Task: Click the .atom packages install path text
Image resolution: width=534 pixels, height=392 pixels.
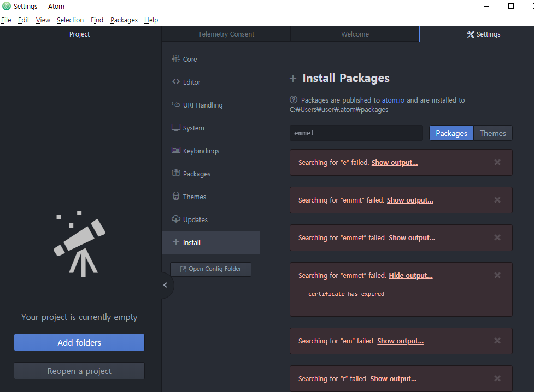Action: (339, 110)
